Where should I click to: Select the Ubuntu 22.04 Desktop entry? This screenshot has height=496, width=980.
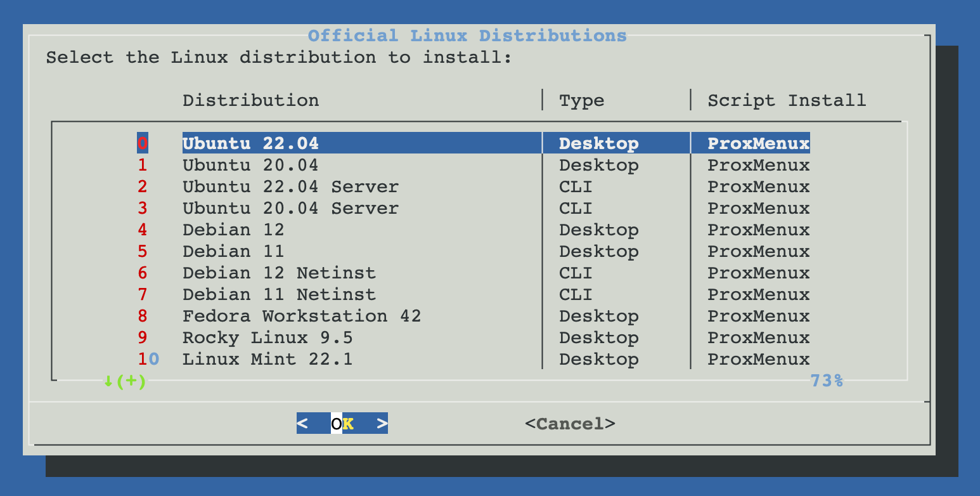click(x=250, y=143)
